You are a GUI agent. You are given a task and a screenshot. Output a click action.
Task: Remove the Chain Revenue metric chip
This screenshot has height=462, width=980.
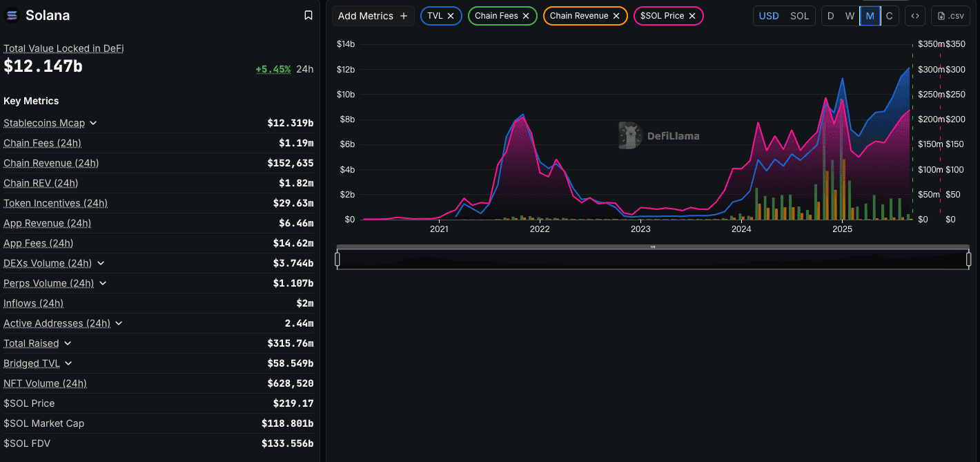click(616, 16)
